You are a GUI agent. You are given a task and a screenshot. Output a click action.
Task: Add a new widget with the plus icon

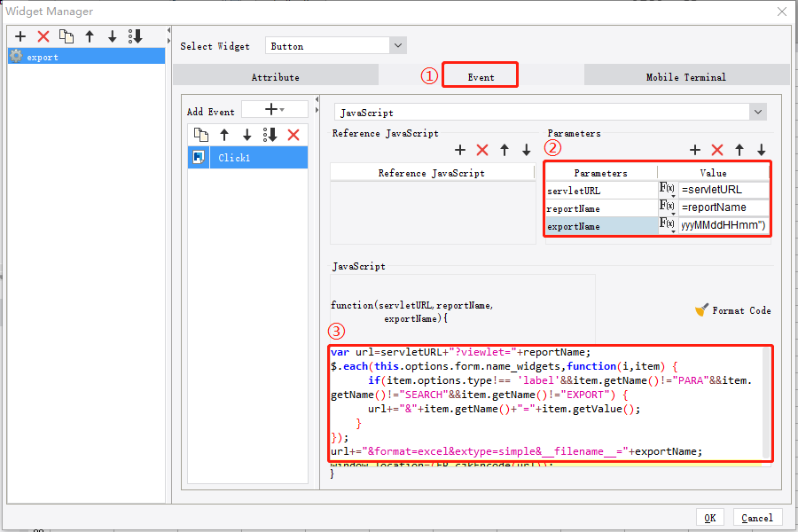click(20, 36)
